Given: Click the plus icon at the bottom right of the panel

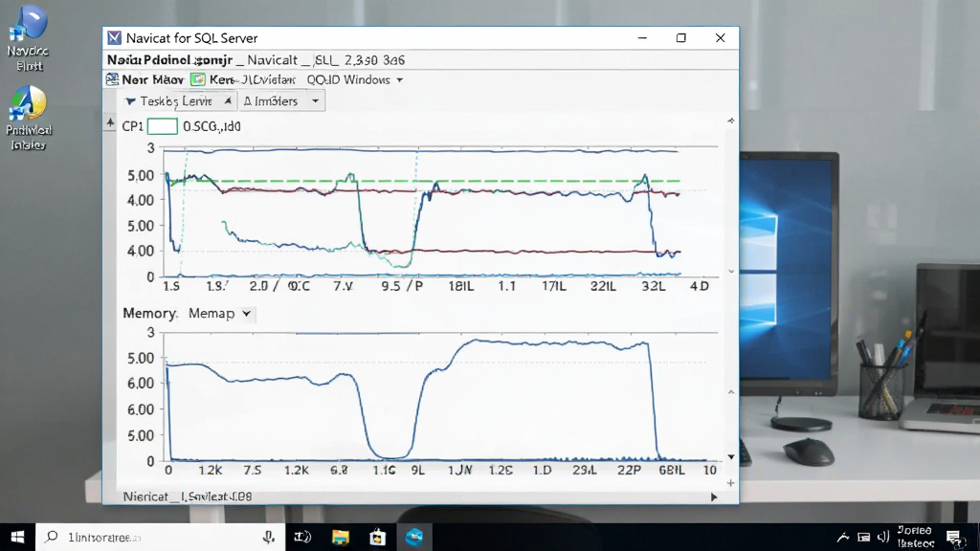Looking at the screenshot, I should coord(730,483).
